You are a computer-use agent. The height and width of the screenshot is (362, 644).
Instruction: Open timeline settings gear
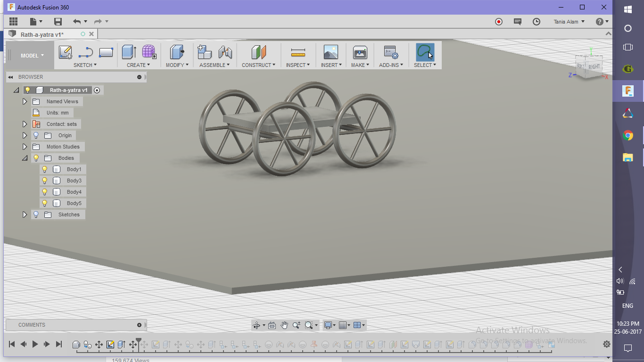[607, 344]
